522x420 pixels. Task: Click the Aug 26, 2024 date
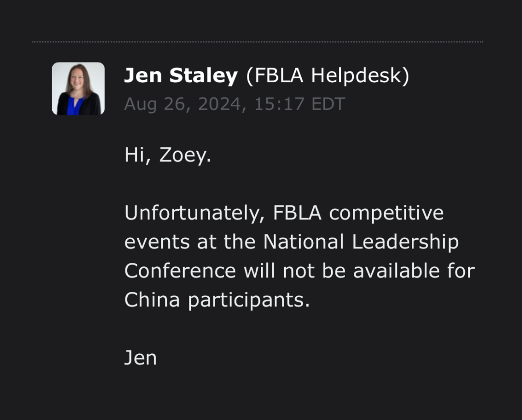tap(184, 104)
